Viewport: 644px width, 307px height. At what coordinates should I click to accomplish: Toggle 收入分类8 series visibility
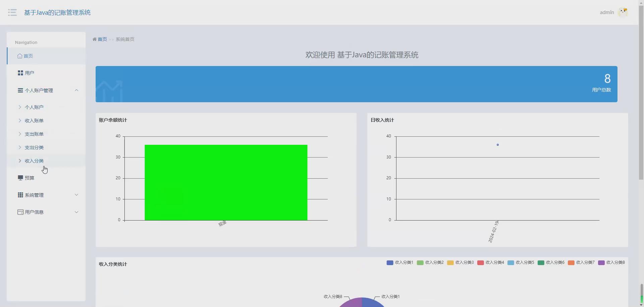click(601, 263)
